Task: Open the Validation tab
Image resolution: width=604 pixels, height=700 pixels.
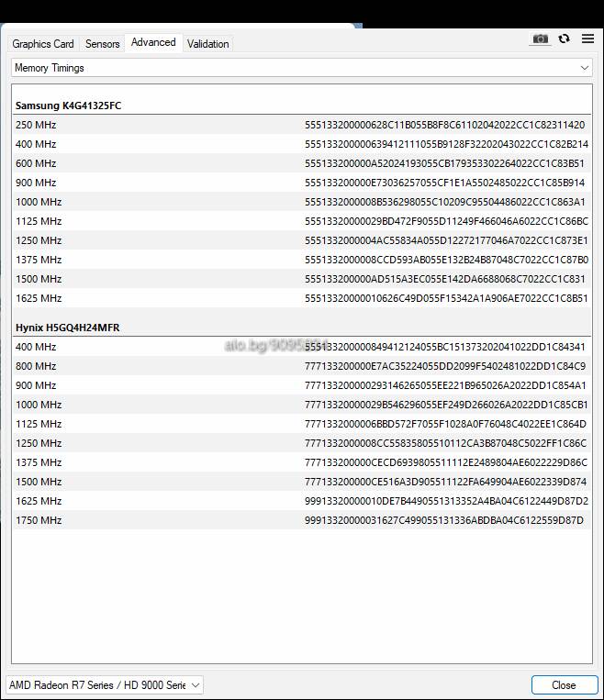Action: pos(207,44)
